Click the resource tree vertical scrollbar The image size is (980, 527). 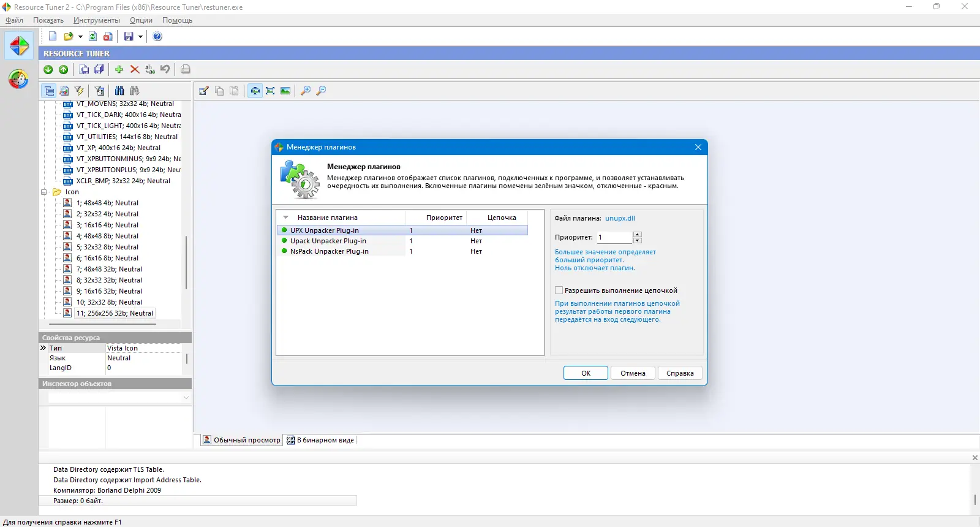[186, 262]
